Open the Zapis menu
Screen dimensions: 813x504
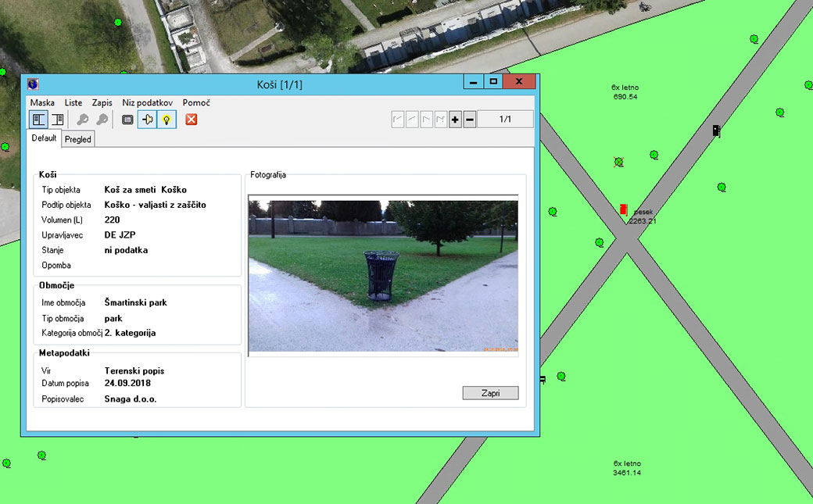point(102,102)
